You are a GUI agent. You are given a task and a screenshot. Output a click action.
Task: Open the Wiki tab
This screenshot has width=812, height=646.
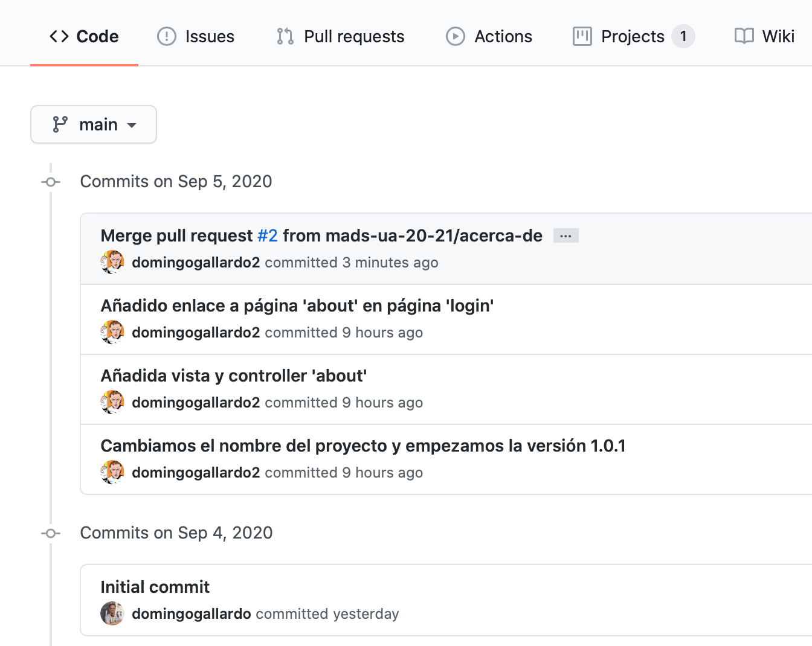765,36
